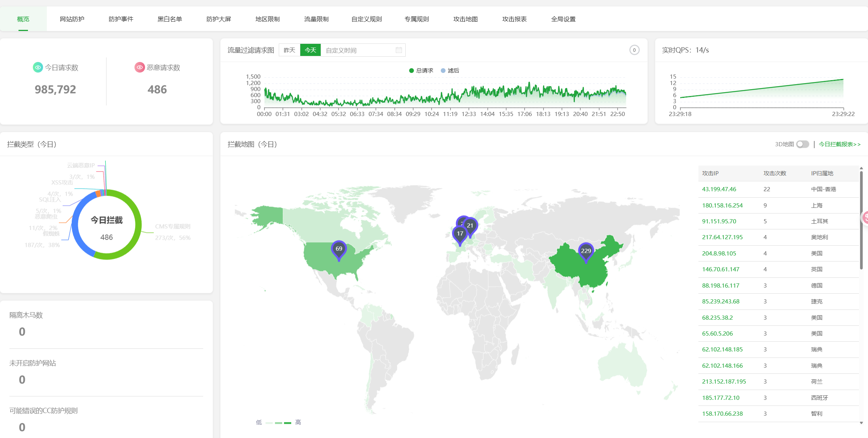Viewport: 868px width, 438px height.
Task: Open 流量限制 tab
Action: 317,19
